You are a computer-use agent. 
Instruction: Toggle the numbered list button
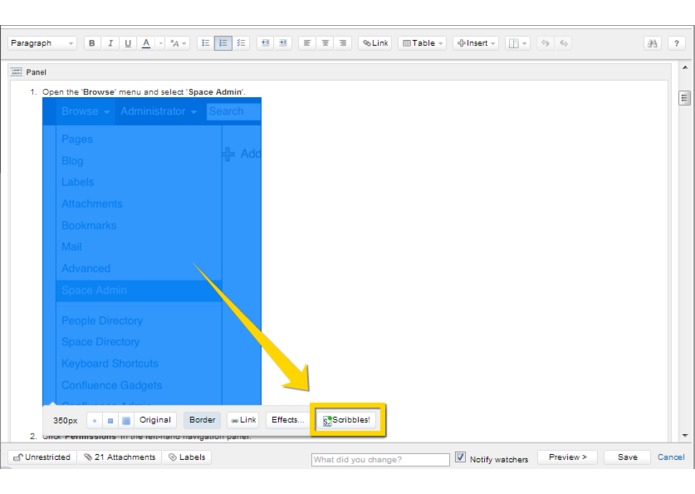223,43
